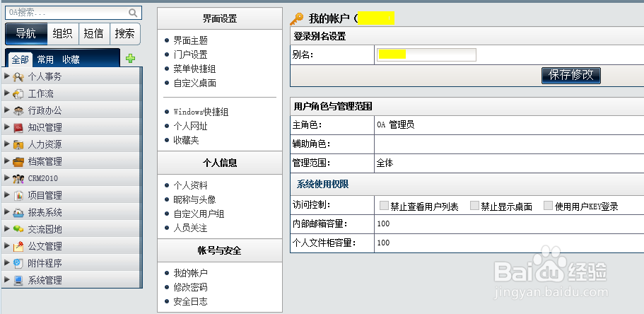Open 安全日志 link
The image size is (644, 314).
click(x=190, y=301)
